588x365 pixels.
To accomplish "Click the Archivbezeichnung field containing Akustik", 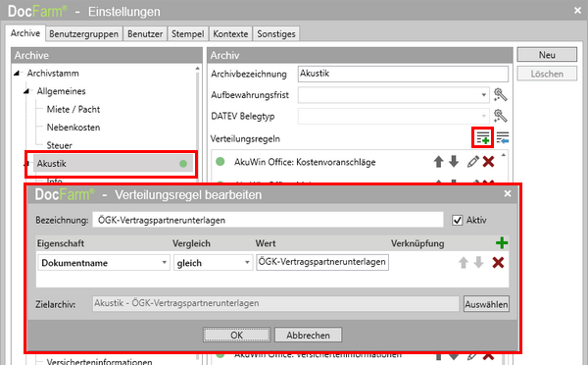I will pos(403,74).
